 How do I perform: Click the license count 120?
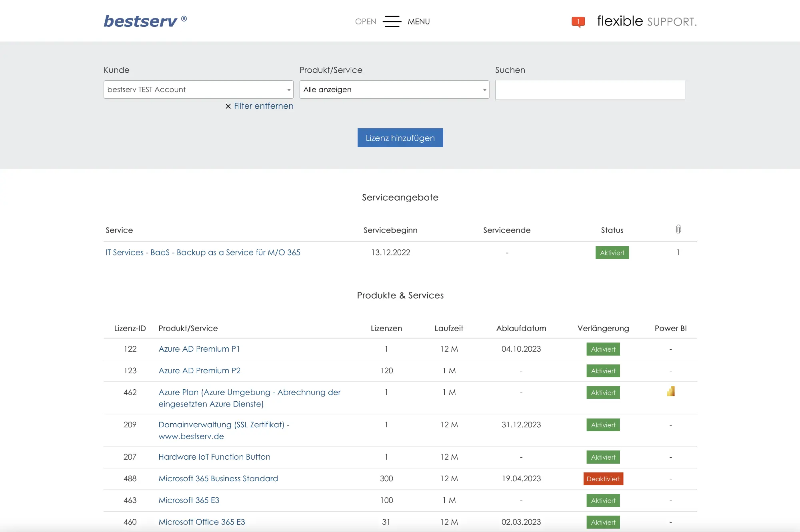(x=386, y=371)
